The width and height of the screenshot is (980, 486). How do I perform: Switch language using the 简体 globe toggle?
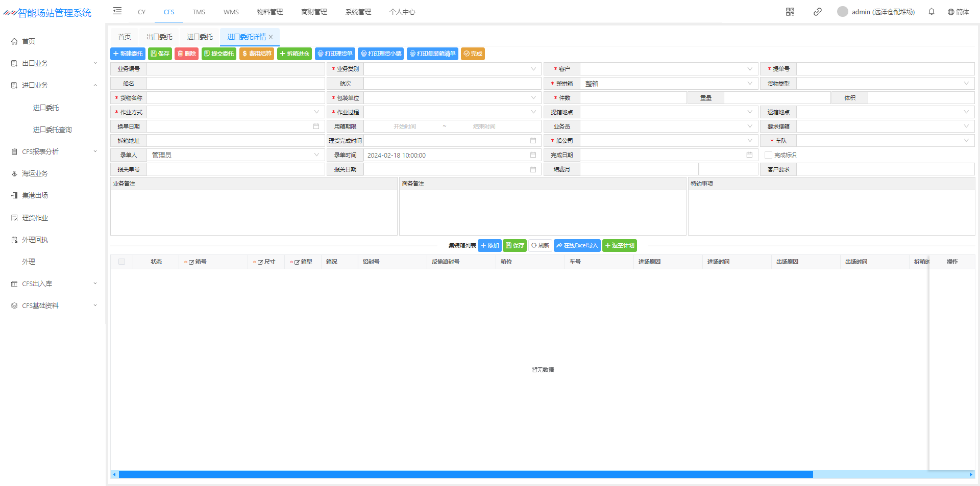tap(958, 12)
